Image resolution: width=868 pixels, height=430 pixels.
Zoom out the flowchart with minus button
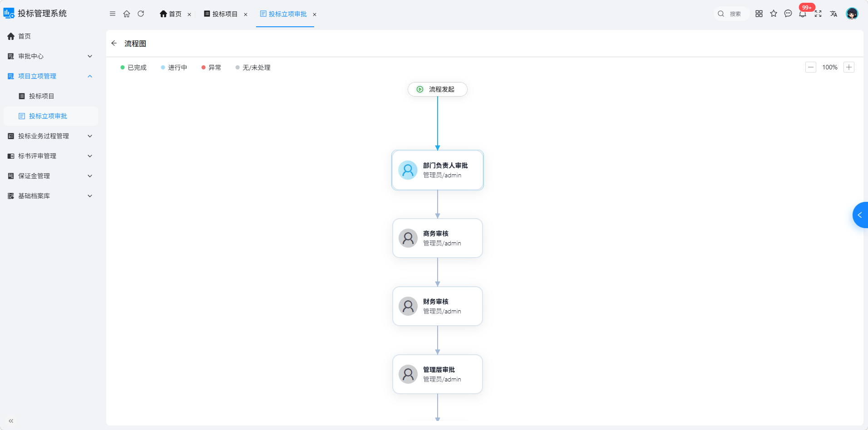click(811, 67)
